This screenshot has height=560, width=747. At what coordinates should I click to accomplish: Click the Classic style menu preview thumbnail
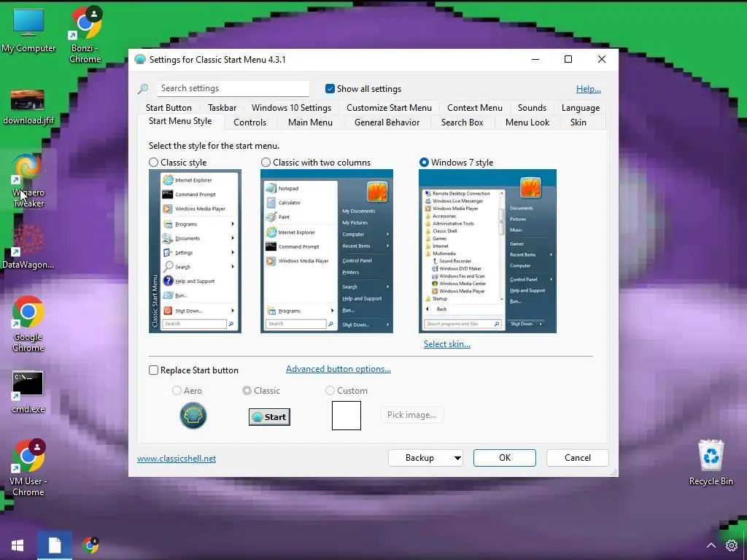(x=195, y=251)
